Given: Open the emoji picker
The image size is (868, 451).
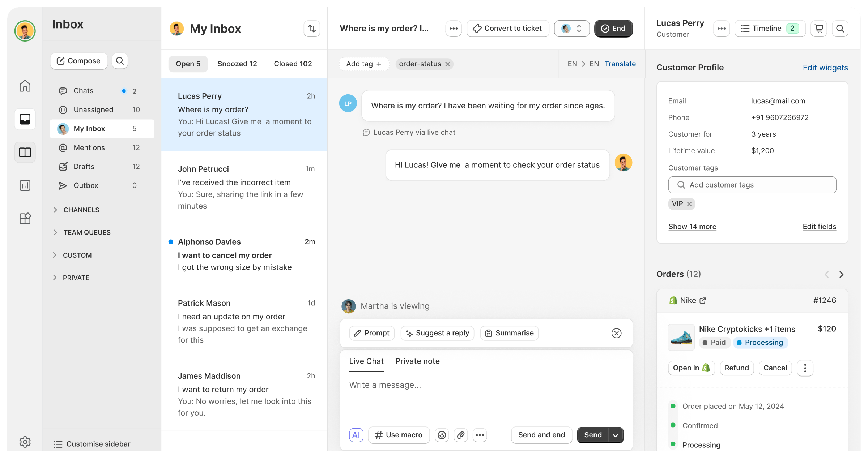Looking at the screenshot, I should 442,435.
